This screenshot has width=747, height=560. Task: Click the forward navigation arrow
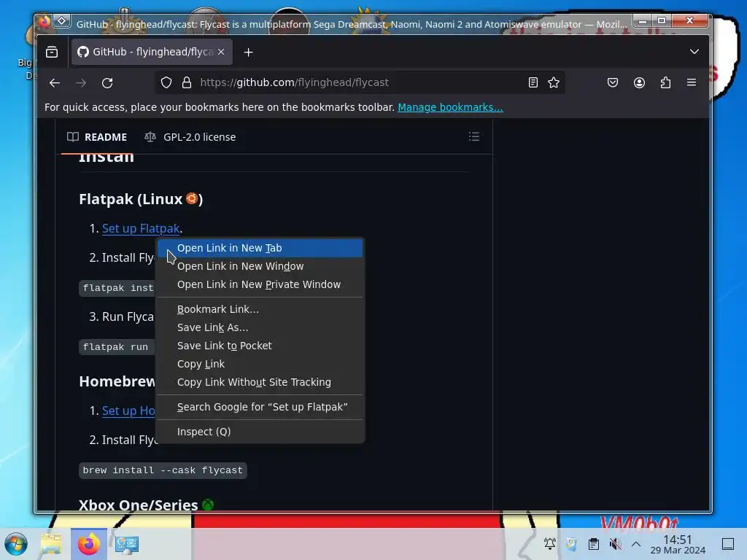coord(81,83)
